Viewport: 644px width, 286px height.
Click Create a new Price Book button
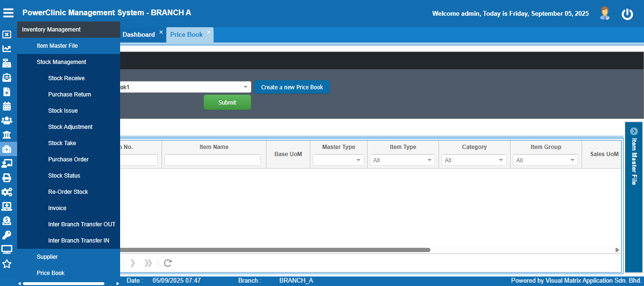coord(292,87)
